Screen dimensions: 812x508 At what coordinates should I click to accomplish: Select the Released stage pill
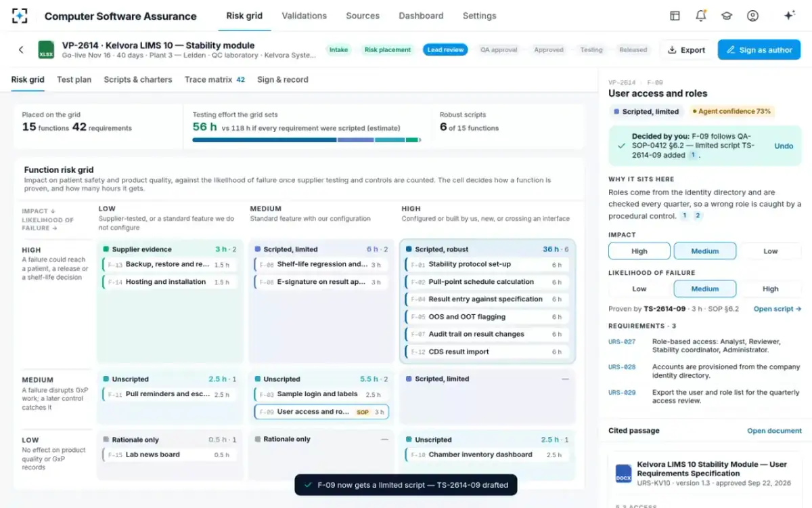pyautogui.click(x=633, y=49)
